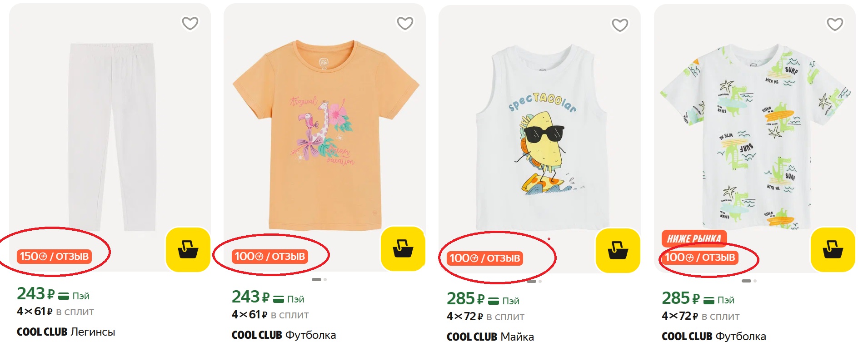
Task: Add SpecTACOlar tank top to cart
Action: pos(618,250)
